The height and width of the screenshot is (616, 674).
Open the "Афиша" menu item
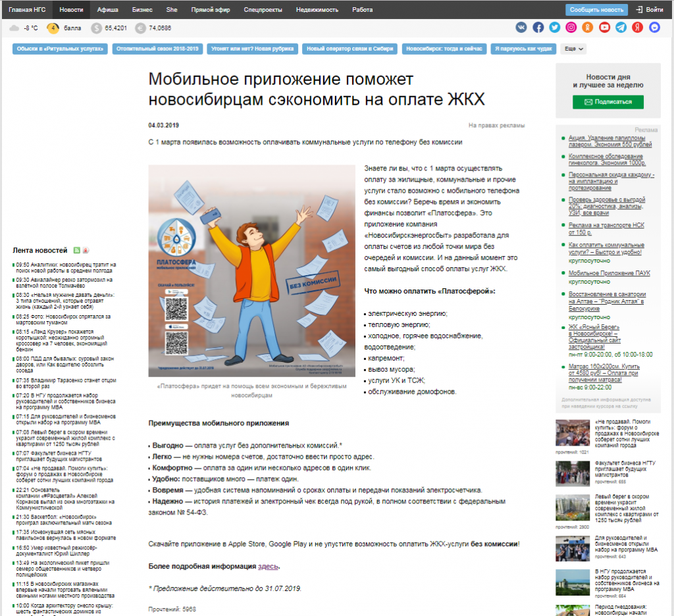click(108, 10)
